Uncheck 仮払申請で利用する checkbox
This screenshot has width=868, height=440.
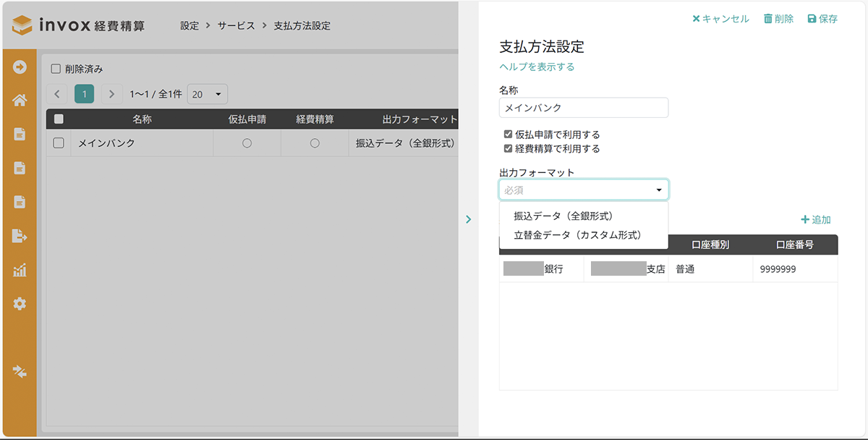(508, 135)
